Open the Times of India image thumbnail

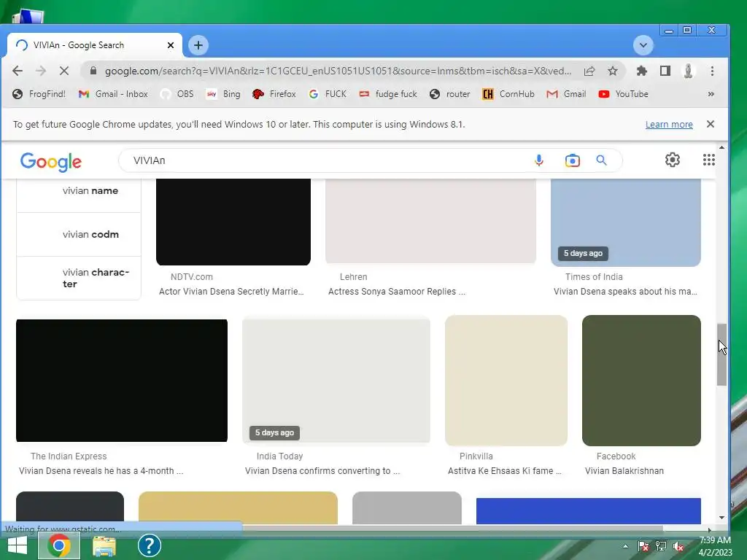pos(625,222)
